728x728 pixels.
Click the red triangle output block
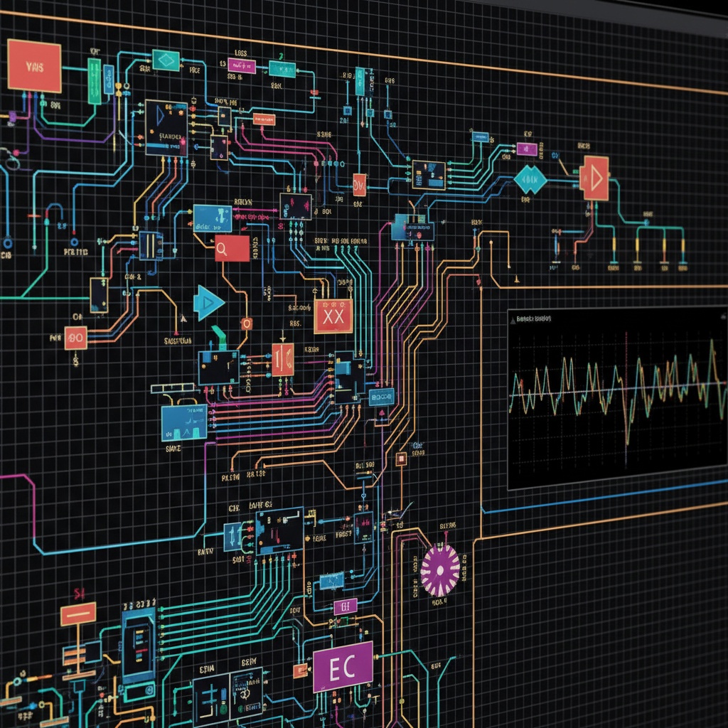point(594,178)
